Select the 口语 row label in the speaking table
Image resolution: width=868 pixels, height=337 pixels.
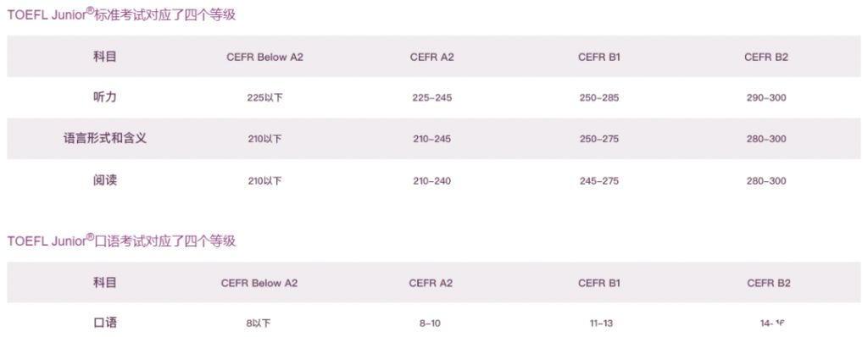click(104, 322)
